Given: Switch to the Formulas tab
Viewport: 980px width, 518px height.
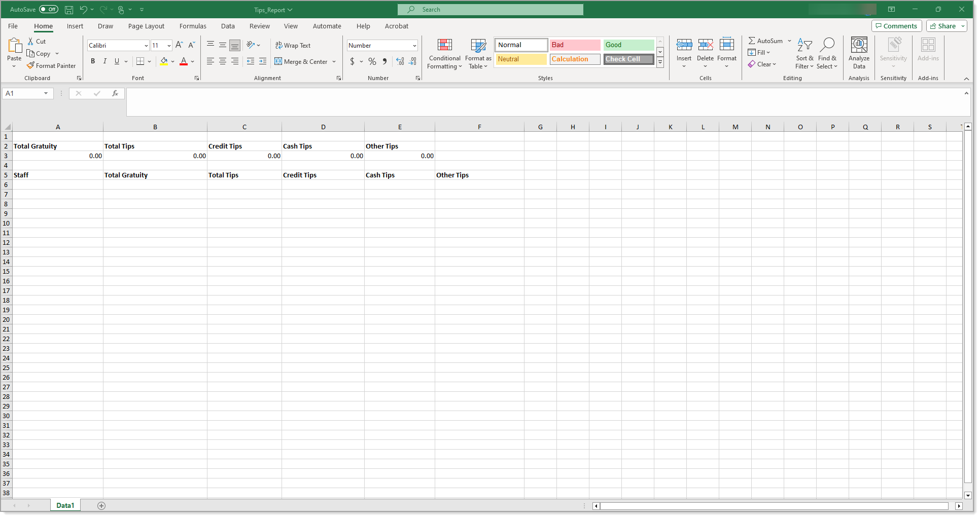Looking at the screenshot, I should [x=193, y=26].
